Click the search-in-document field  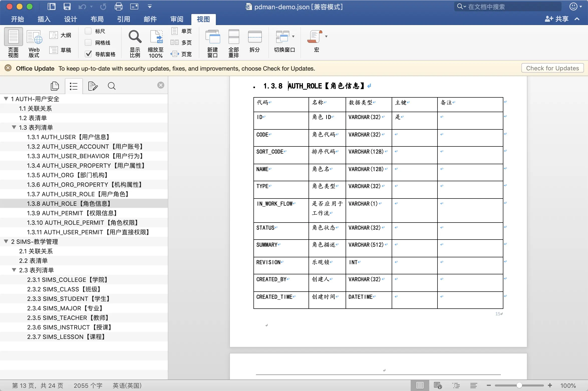point(508,7)
